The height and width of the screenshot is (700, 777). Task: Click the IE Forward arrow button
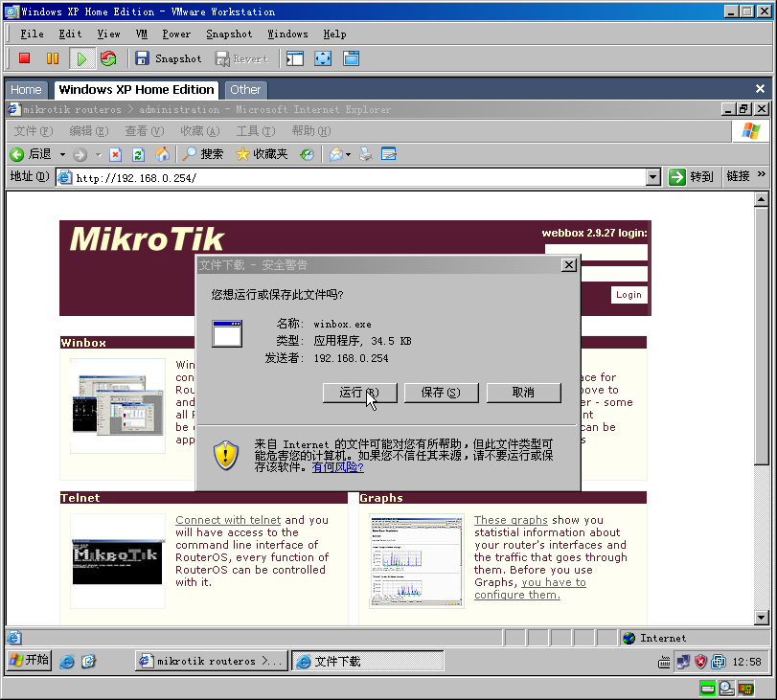pos(80,154)
